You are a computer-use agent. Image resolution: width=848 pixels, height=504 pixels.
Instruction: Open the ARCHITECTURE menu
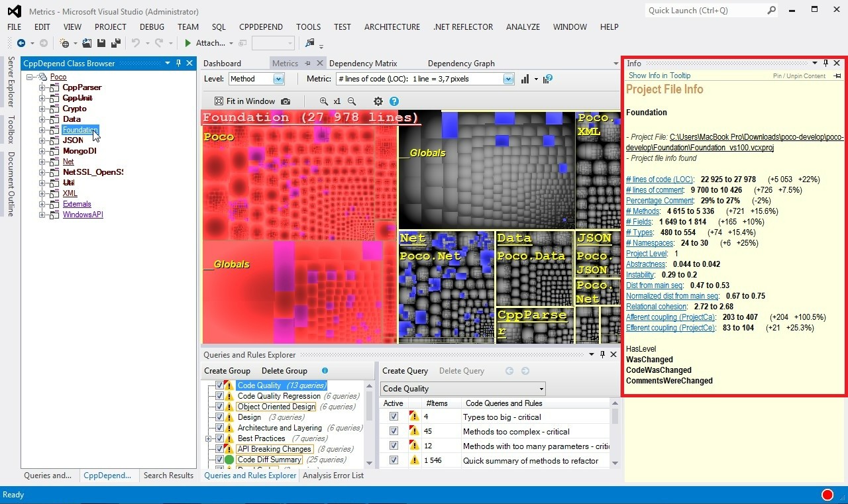pyautogui.click(x=392, y=27)
